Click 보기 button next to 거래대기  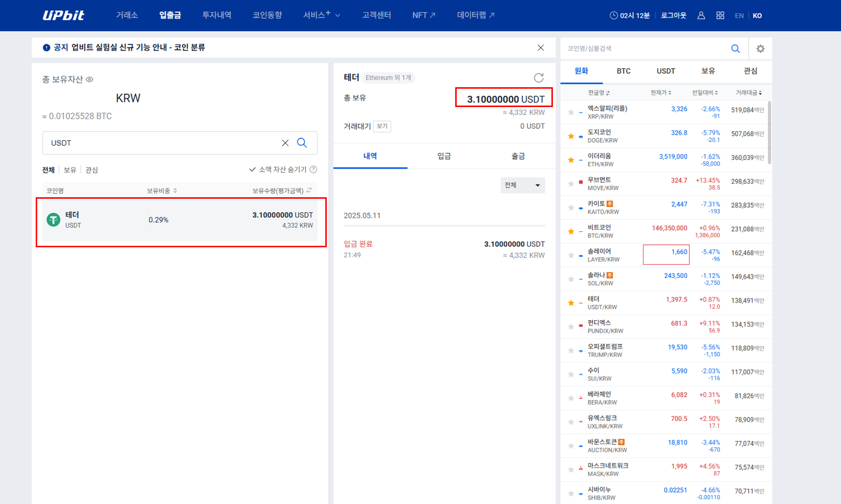coord(382,126)
